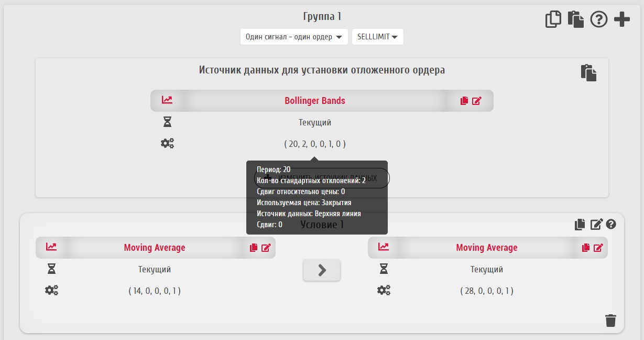
Task: Edit Условие 1 using its edit icon
Action: [x=596, y=225]
